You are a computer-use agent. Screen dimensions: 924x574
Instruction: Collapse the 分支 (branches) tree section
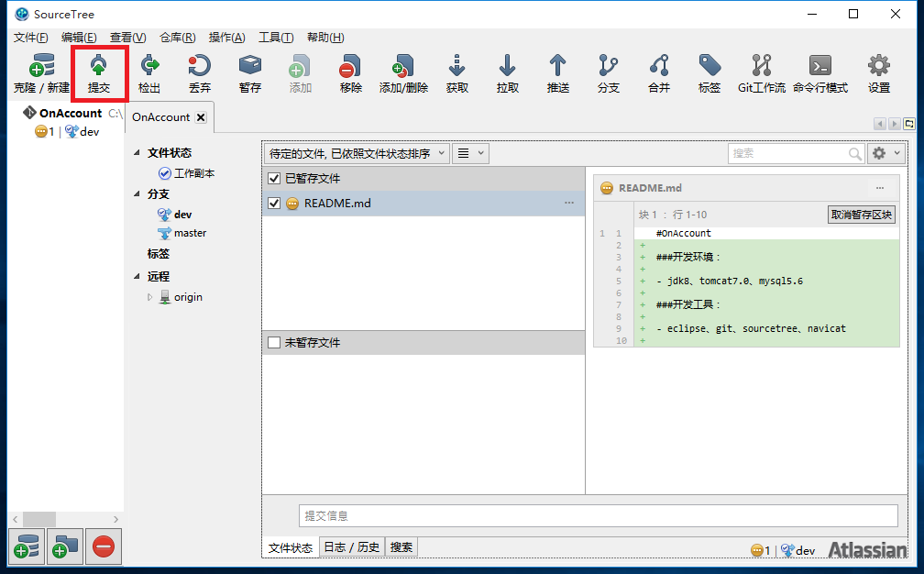137,193
